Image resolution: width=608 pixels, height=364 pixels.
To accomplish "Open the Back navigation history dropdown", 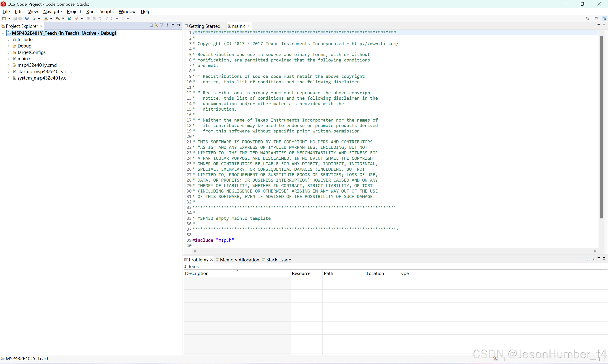I will 117,18.
